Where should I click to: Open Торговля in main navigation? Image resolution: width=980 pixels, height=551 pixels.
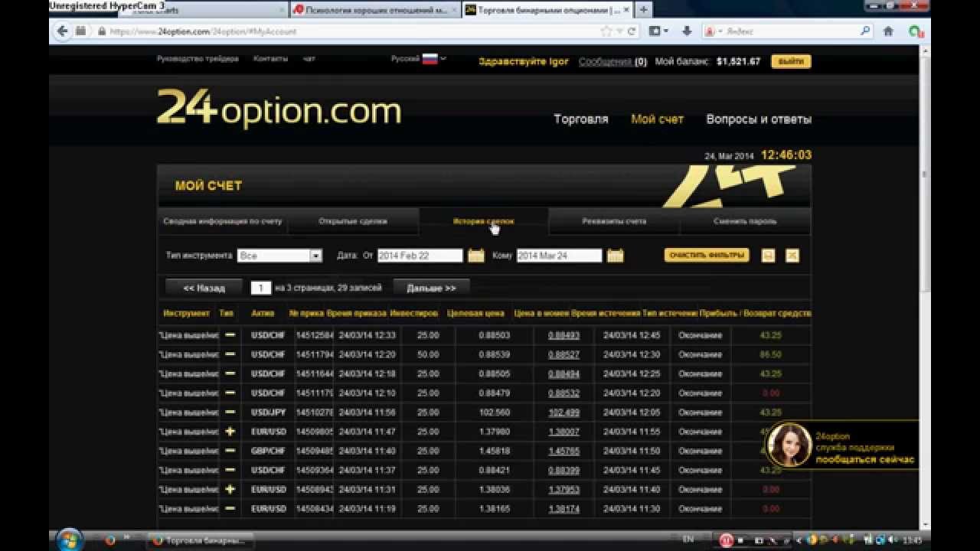(x=581, y=119)
